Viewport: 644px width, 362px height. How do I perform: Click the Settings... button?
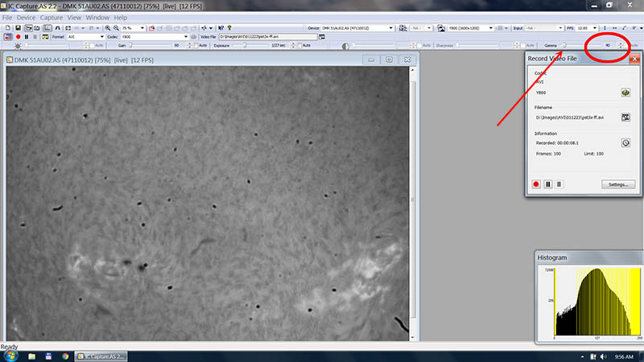(617, 184)
